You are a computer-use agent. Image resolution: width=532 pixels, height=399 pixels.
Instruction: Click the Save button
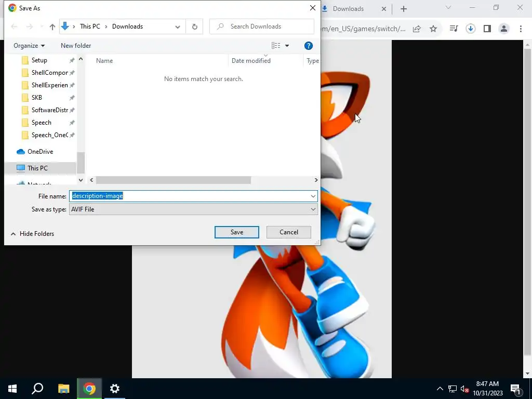(236, 232)
